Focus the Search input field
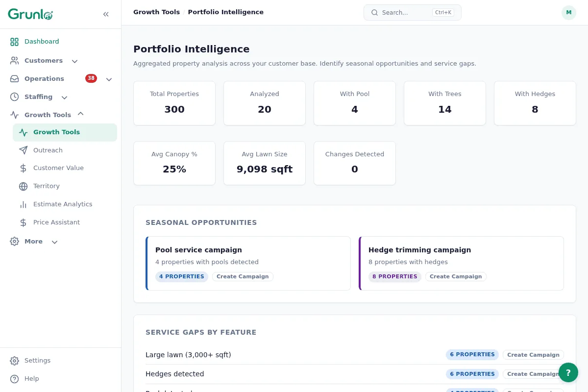Viewport: 588px width, 392px height. (413, 13)
